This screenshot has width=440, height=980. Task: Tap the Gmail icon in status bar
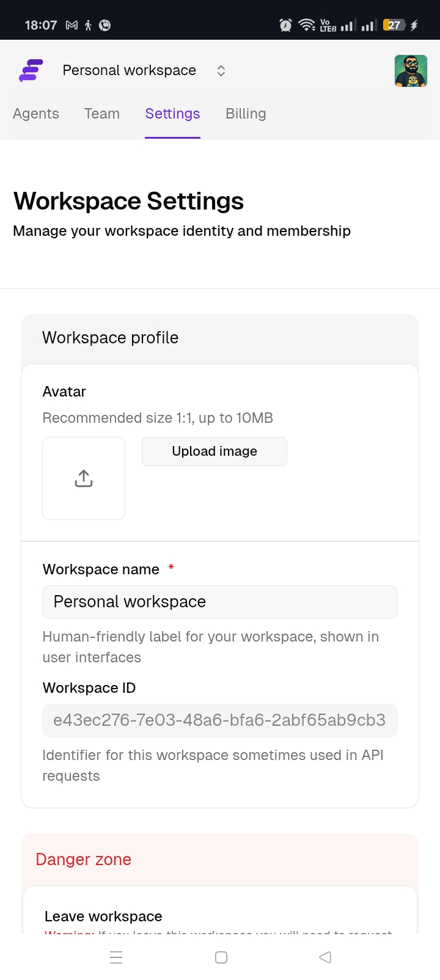click(71, 26)
